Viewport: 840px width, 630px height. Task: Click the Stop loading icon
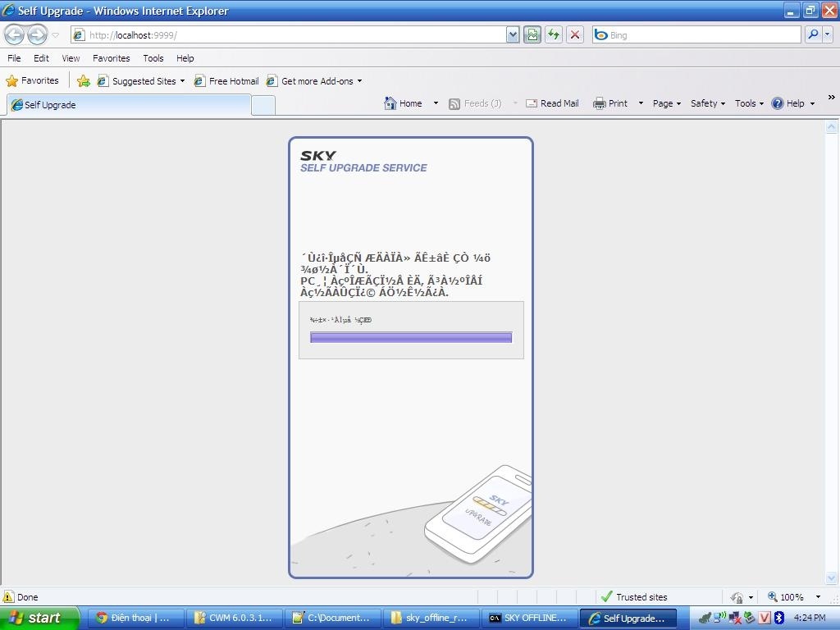click(x=575, y=34)
